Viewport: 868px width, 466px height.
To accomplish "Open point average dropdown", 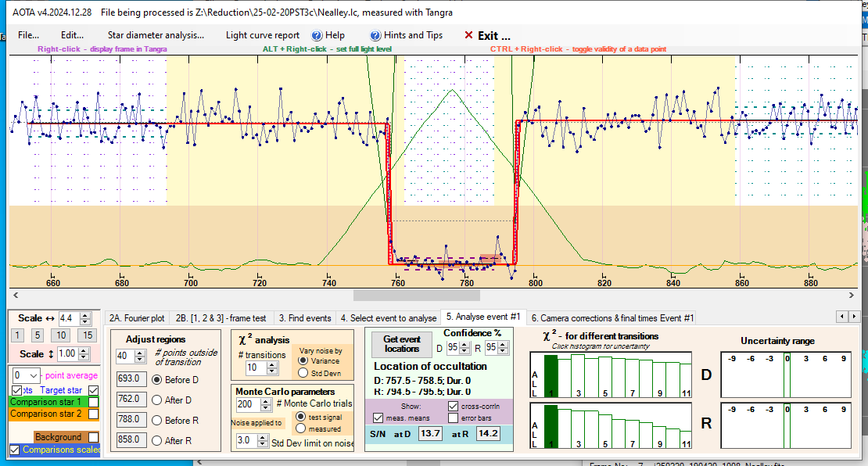I will (x=33, y=375).
